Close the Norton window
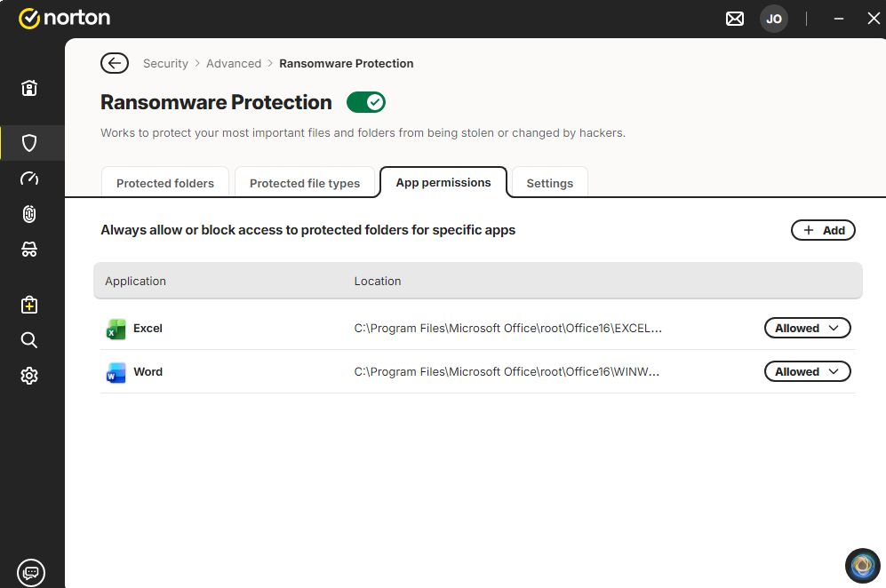Image resolution: width=886 pixels, height=588 pixels. click(x=874, y=19)
